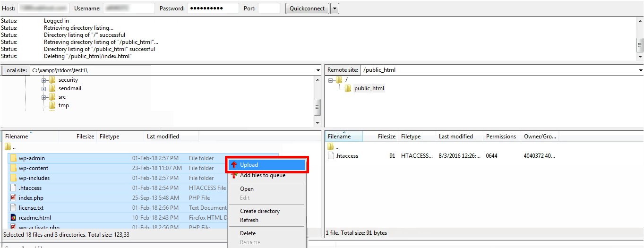Choose Delete in the context menu
The height and width of the screenshot is (248, 644).
pos(248,233)
